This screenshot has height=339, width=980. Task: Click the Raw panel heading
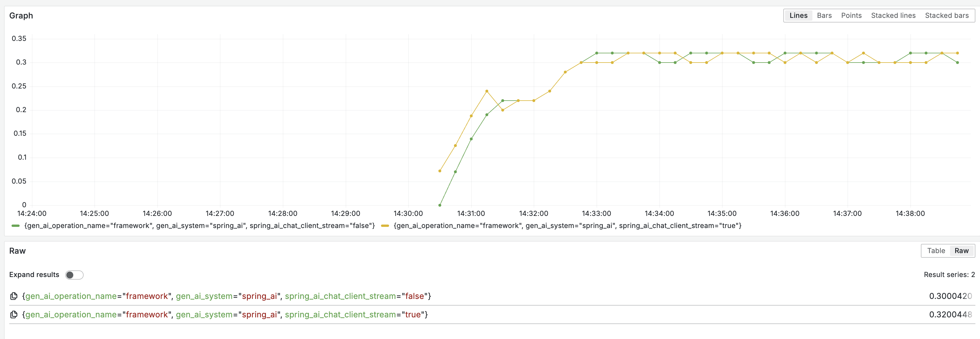pyautogui.click(x=18, y=251)
